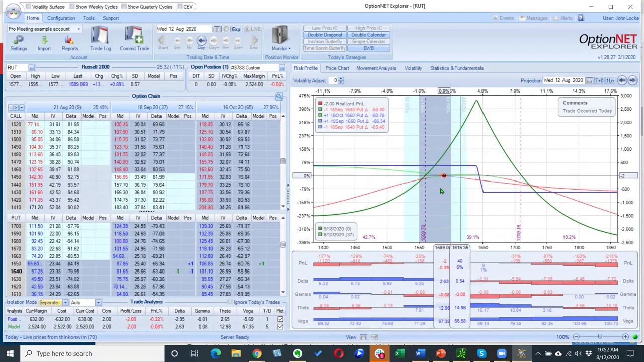Image resolution: width=644 pixels, height=362 pixels.
Task: Open the Support ribbon tab
Action: click(111, 18)
